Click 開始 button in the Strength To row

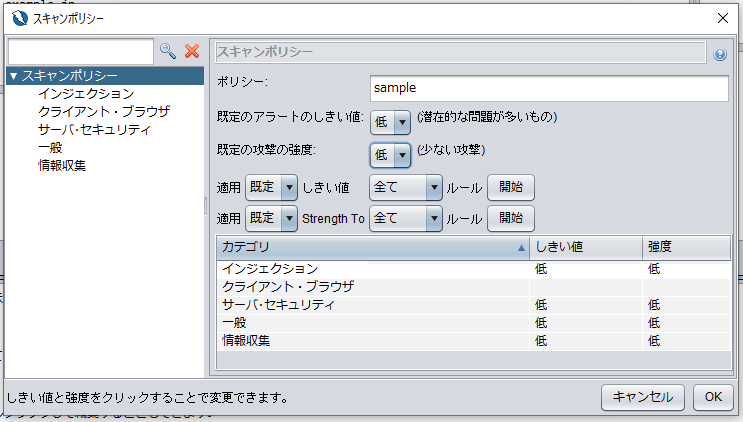(511, 218)
